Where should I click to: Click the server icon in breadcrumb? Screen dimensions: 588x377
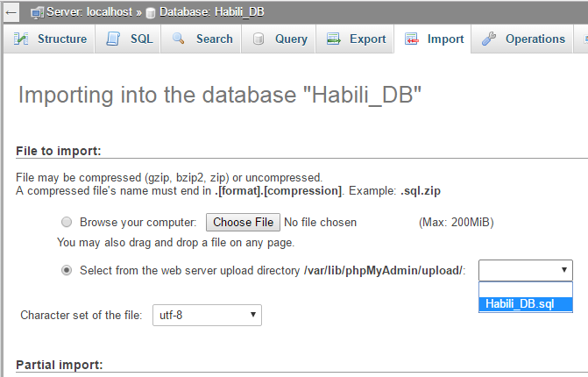click(x=38, y=11)
